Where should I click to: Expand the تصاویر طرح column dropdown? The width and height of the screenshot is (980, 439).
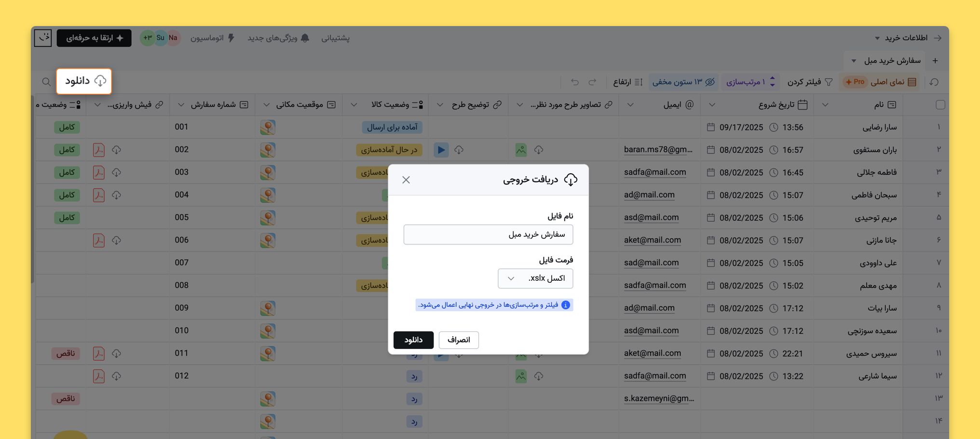[x=520, y=105]
